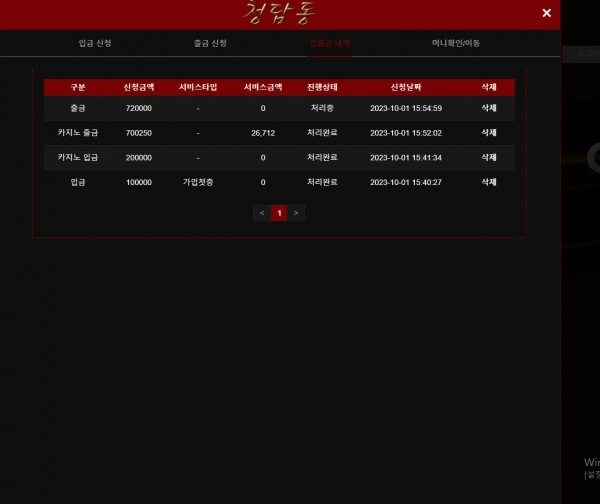
Task: Click the 삭제 column header
Action: pyautogui.click(x=489, y=87)
